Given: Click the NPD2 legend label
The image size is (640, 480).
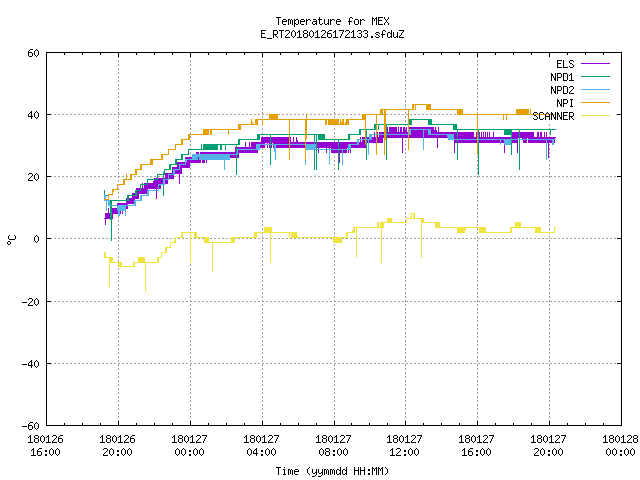Looking at the screenshot, I should point(562,90).
